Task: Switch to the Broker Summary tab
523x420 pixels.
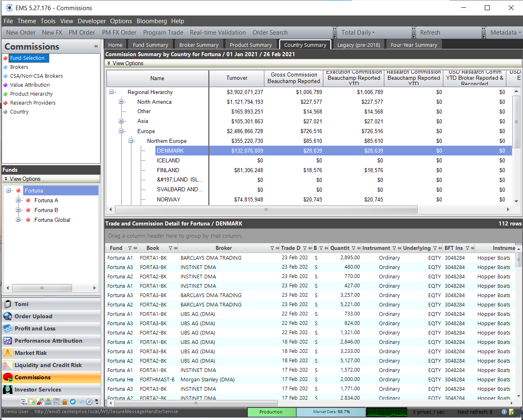Action: tap(198, 45)
